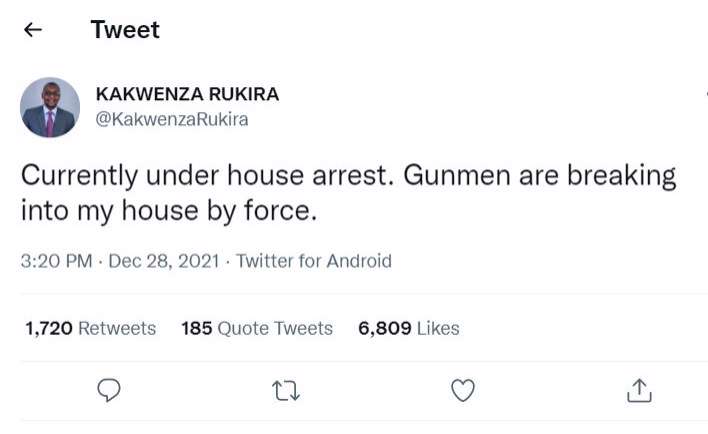Viewport: 708px width, 434px height.
Task: Retweet using the circular arrows icon
Action: (286, 392)
